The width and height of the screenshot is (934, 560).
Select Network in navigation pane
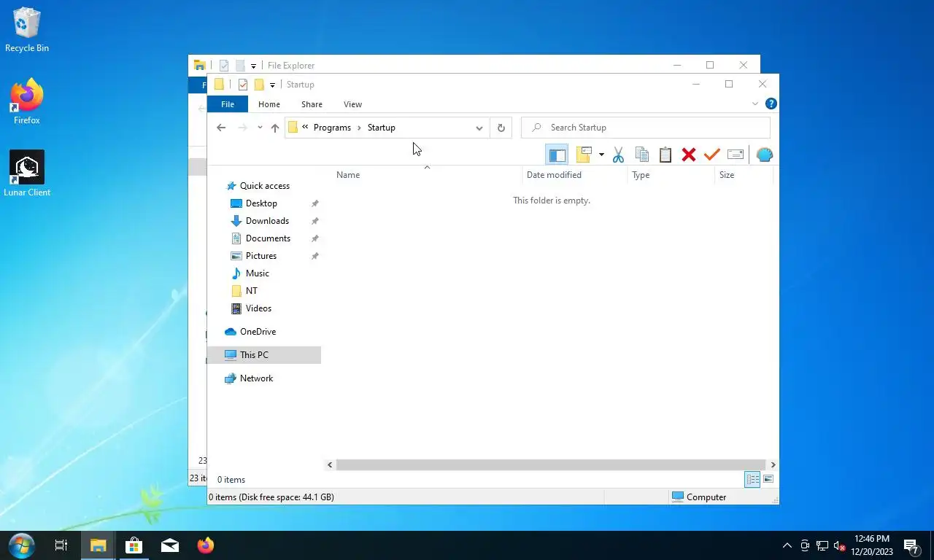click(x=256, y=378)
